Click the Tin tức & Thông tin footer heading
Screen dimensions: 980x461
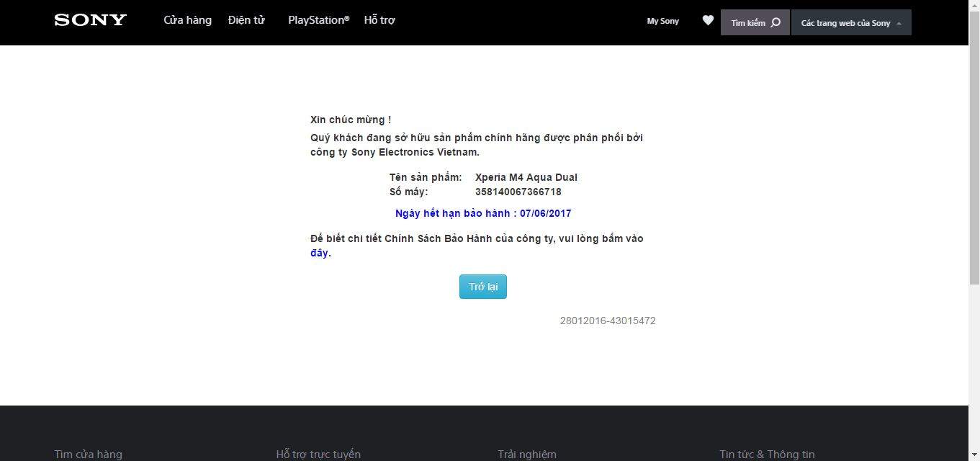(767, 455)
